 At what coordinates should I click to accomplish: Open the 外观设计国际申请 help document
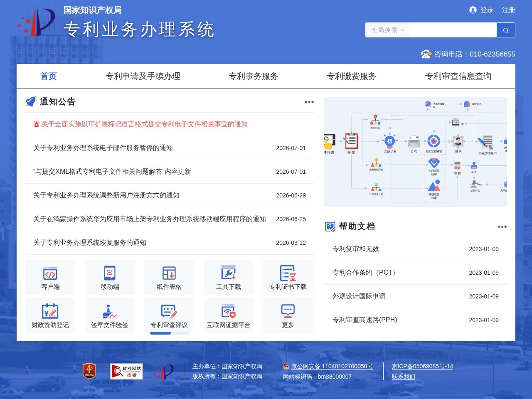click(359, 296)
